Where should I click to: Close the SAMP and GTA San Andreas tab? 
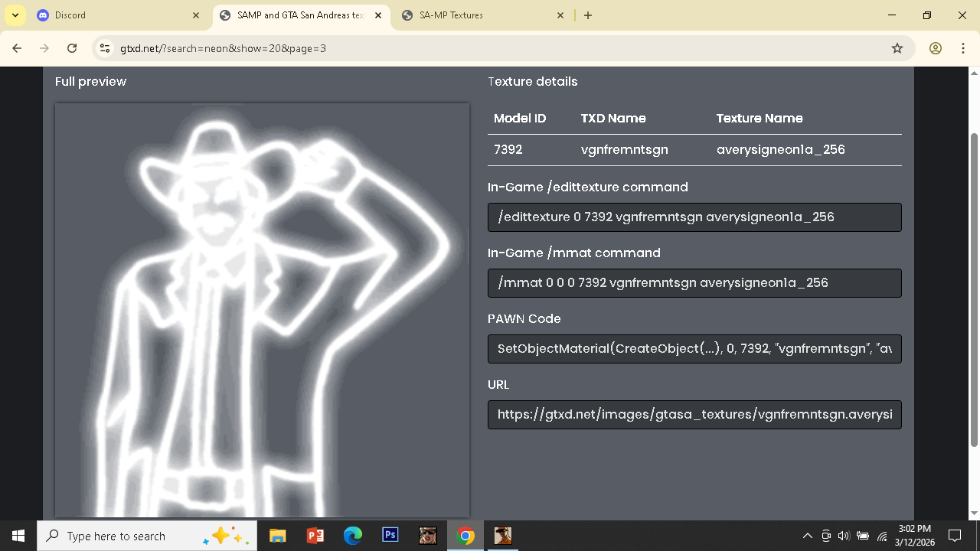tap(378, 15)
